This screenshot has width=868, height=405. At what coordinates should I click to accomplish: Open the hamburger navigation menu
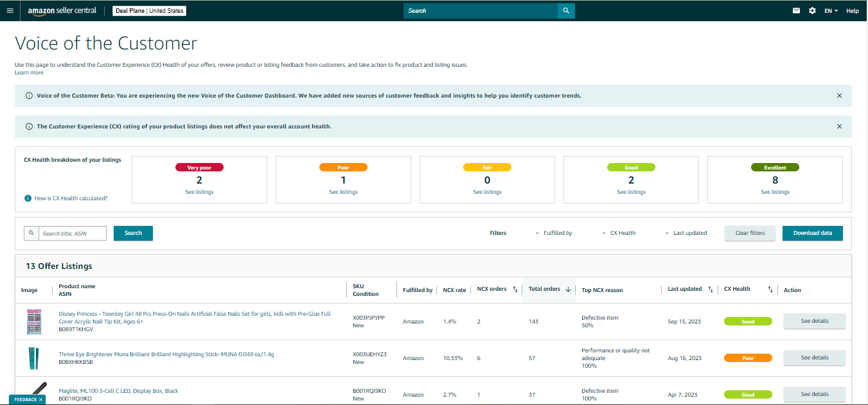pos(9,11)
